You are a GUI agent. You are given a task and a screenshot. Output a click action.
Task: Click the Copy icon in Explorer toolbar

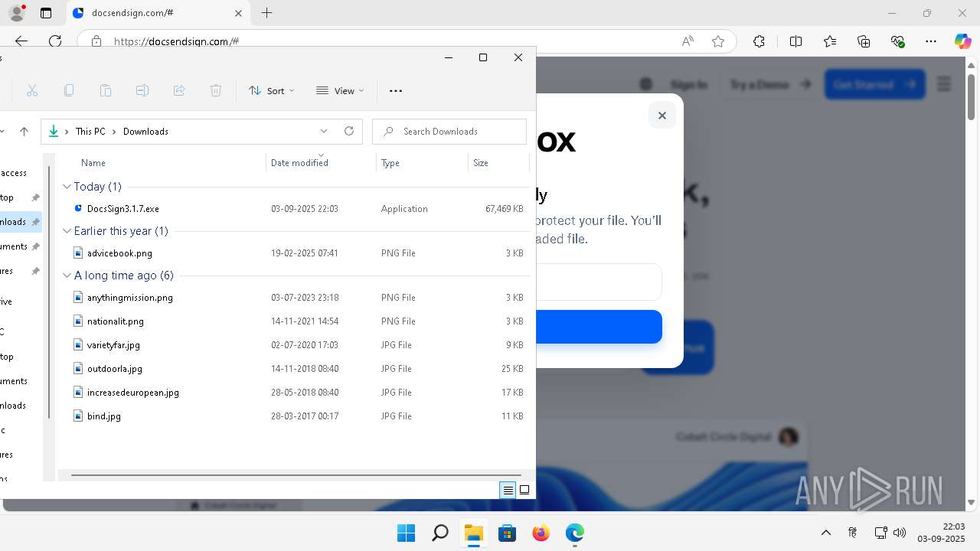pos(69,90)
